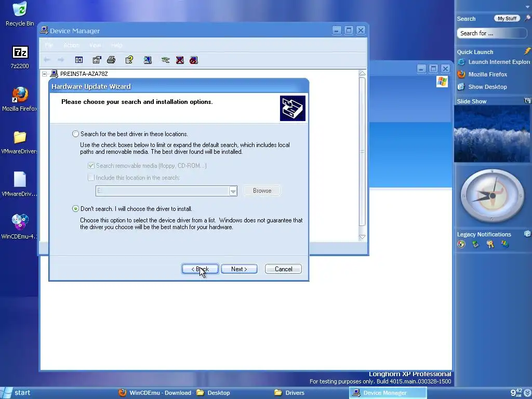
Task: Select the VMwareDriv... file icon on desktop
Action: (x=20, y=184)
